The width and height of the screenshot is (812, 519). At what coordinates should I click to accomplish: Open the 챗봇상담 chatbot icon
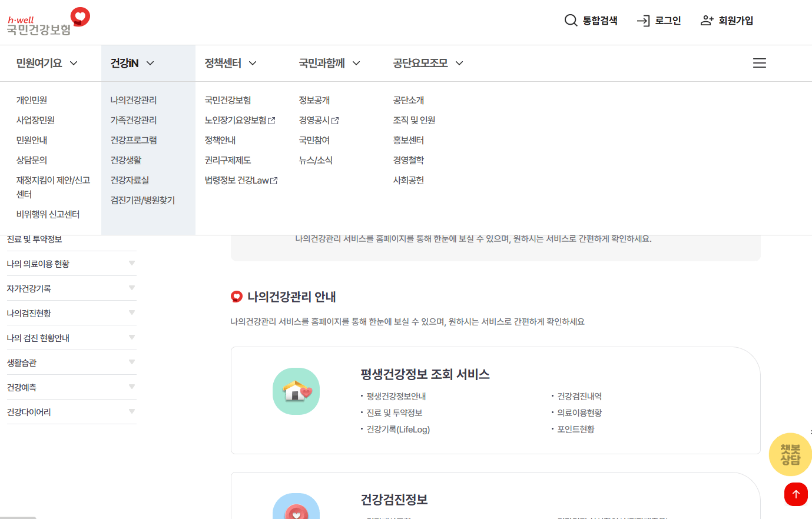click(790, 454)
